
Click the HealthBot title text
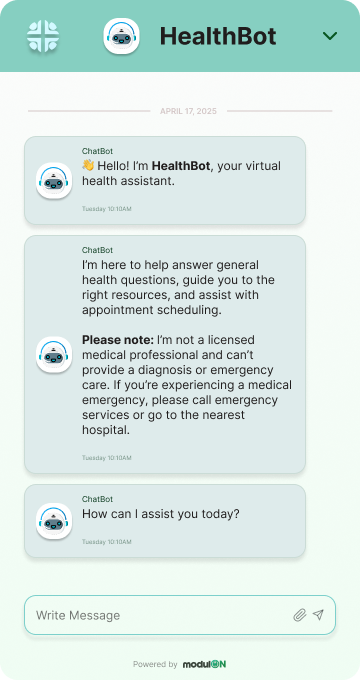[218, 36]
